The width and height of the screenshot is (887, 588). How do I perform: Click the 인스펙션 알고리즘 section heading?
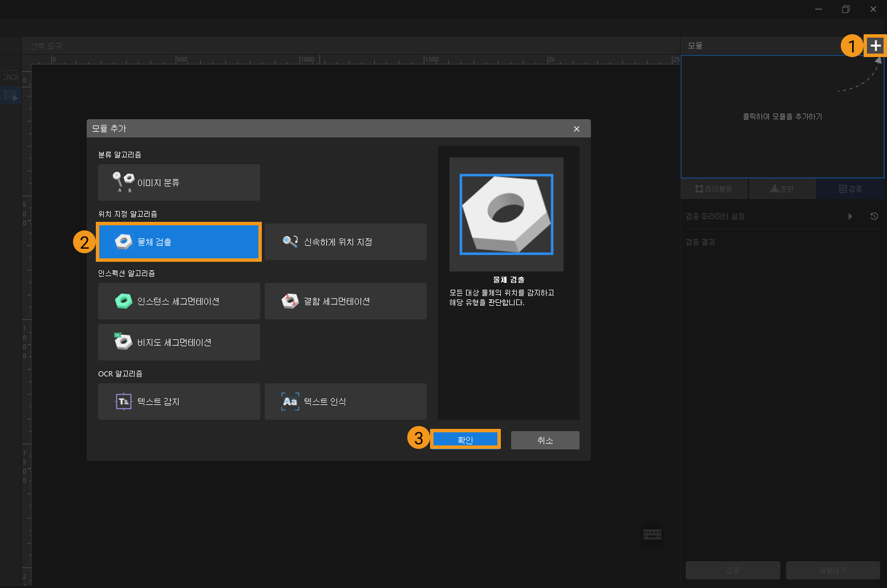click(127, 273)
